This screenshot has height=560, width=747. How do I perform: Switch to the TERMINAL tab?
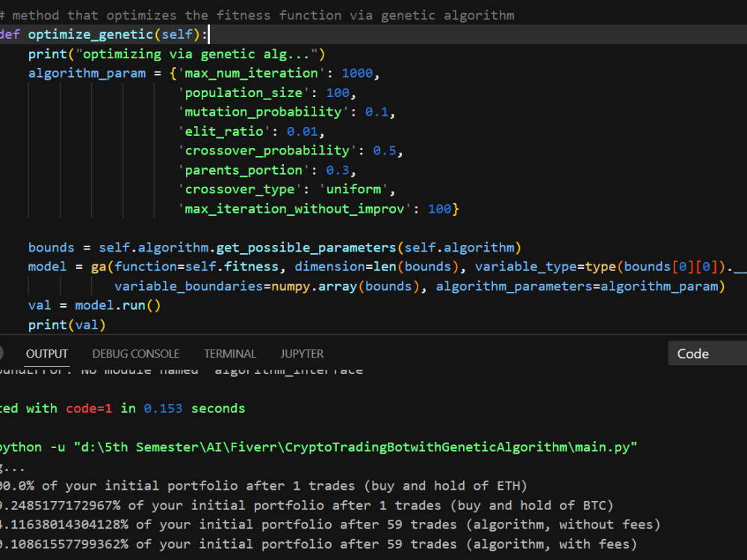[x=229, y=353]
